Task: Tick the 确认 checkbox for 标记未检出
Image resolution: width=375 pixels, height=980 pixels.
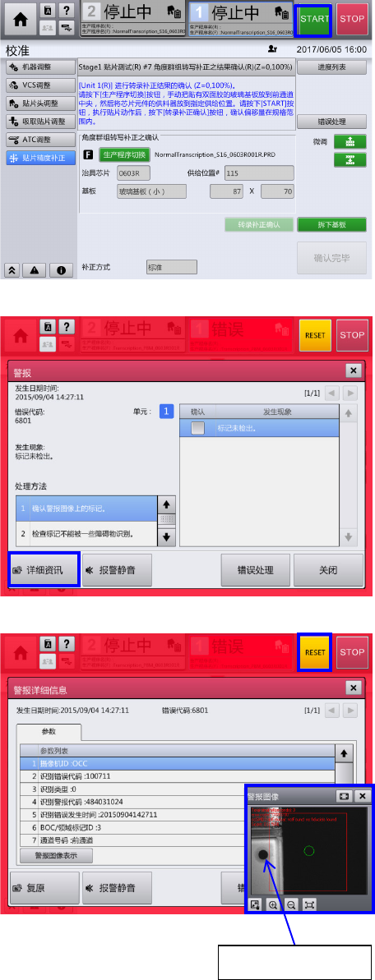Action: (x=198, y=428)
